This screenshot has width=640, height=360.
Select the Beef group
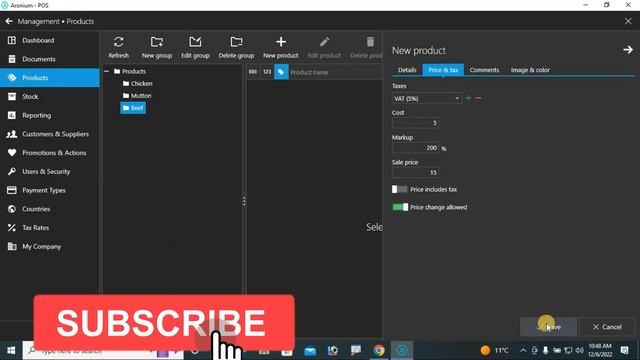point(133,108)
